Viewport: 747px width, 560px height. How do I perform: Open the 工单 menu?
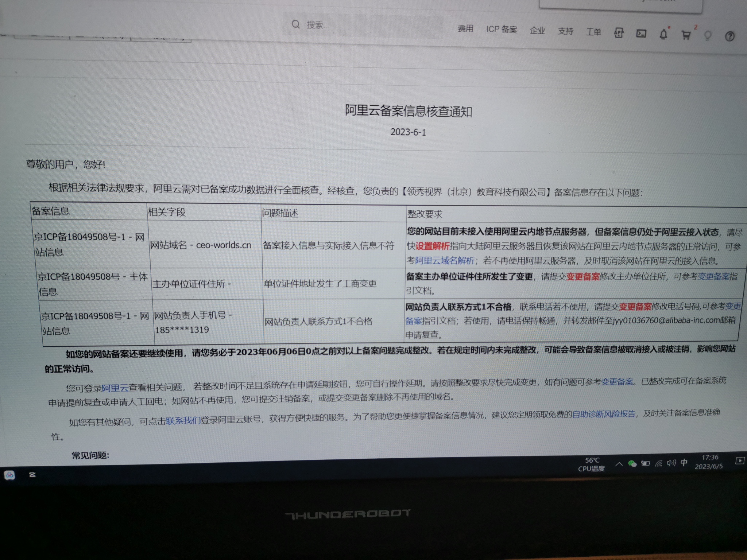(593, 32)
